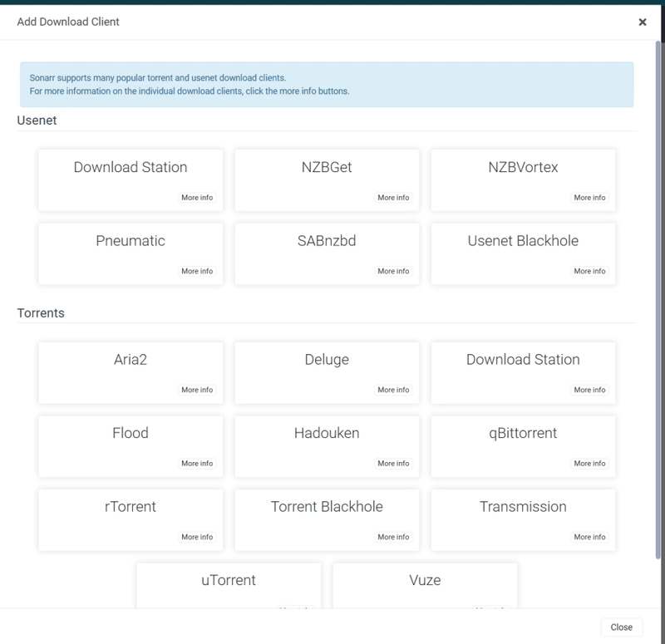665x644 pixels.
Task: Click the dialog's vertical scrollbar
Action: [x=658, y=300]
